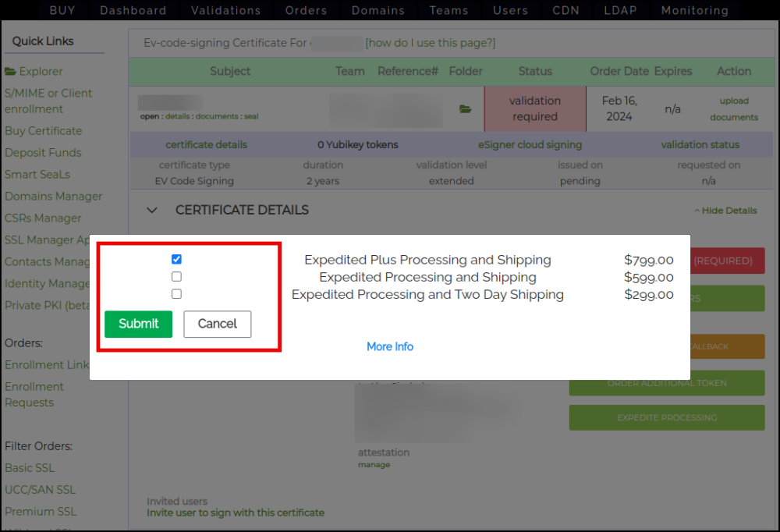
Task: Collapse the Certificate Details chevron
Action: tap(153, 211)
